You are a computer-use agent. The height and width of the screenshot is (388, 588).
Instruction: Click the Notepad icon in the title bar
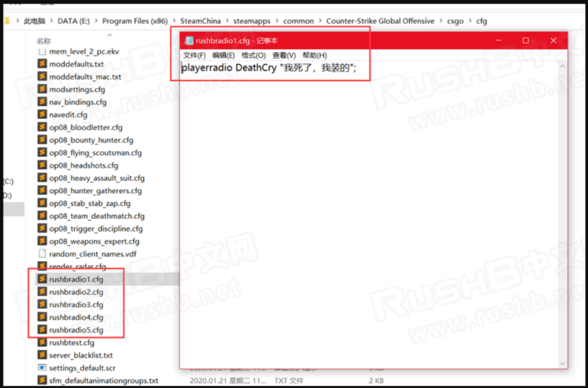pos(189,41)
